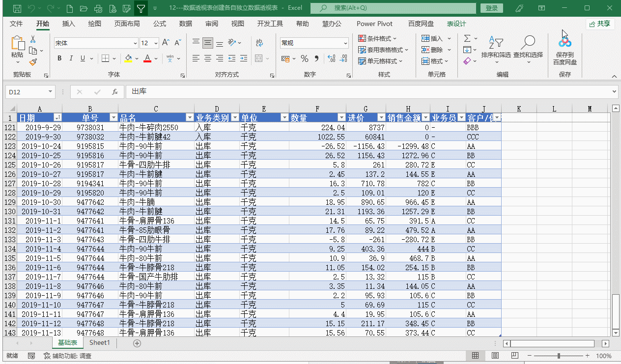Image resolution: width=621 pixels, height=364 pixels.
Task: Click the Format Painter brush icon
Action: (x=33, y=62)
